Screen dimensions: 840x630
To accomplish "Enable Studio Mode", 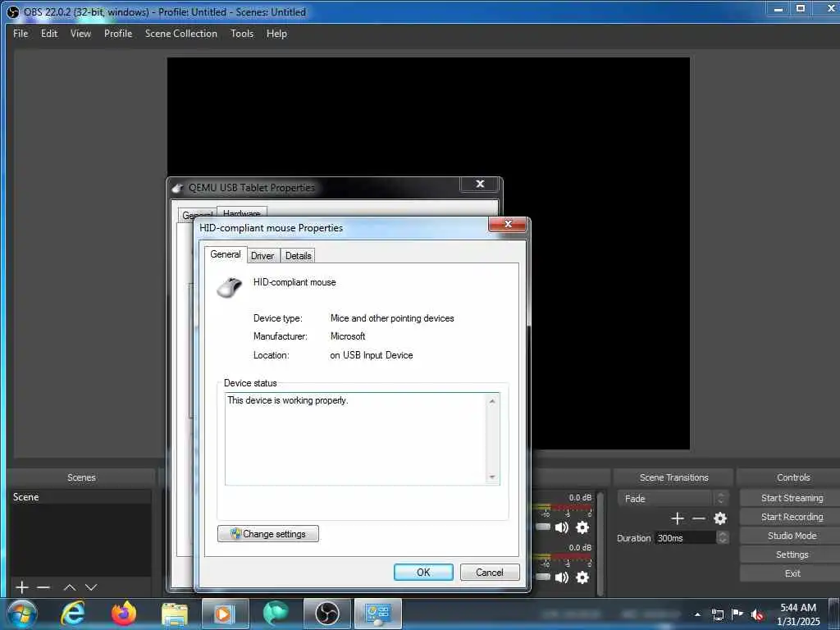I will (x=792, y=536).
